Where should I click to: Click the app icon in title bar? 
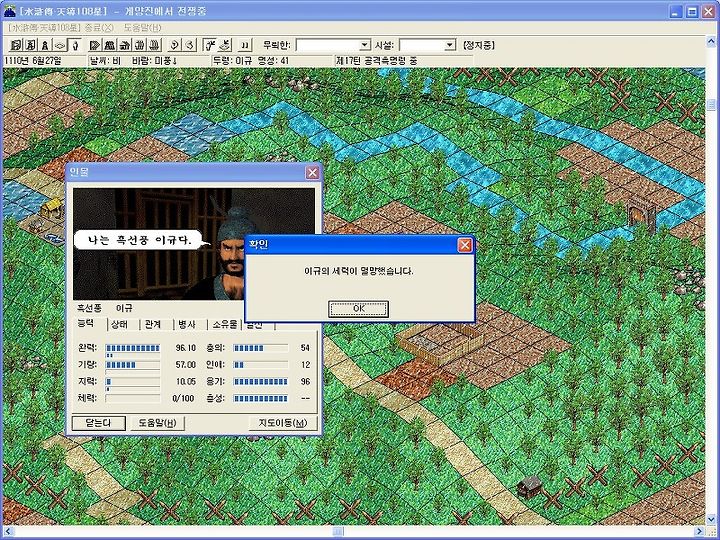click(x=10, y=11)
